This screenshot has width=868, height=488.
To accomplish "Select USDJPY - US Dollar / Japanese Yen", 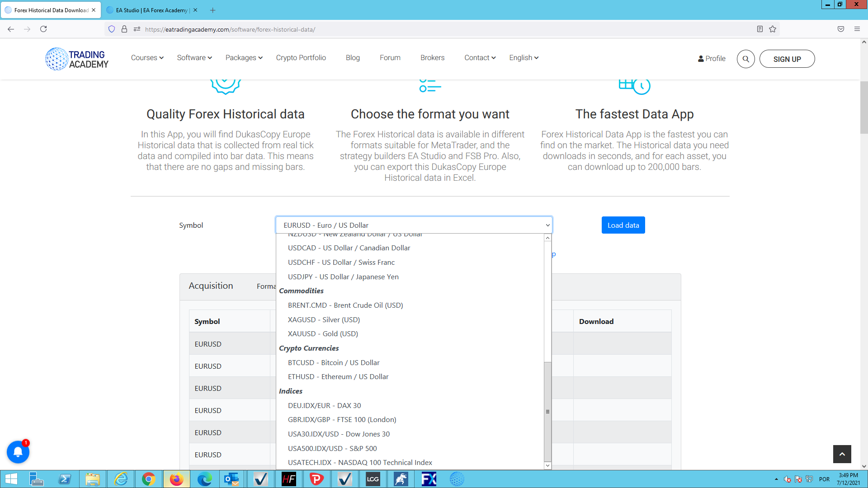I will 410,277.
